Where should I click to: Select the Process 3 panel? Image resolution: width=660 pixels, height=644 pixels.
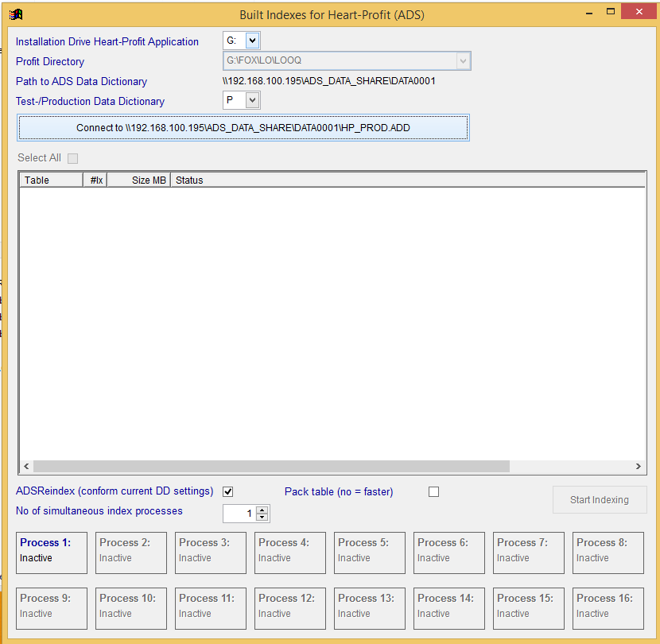211,553
